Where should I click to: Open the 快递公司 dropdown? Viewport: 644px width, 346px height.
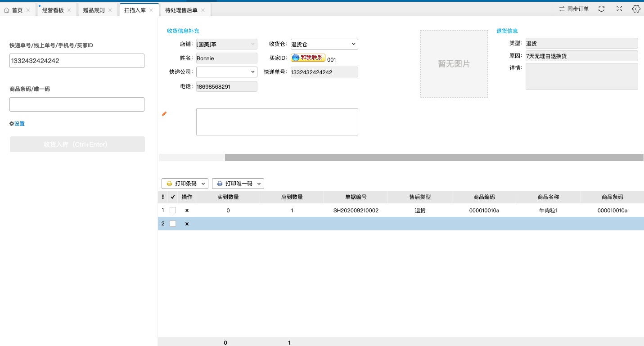(226, 72)
